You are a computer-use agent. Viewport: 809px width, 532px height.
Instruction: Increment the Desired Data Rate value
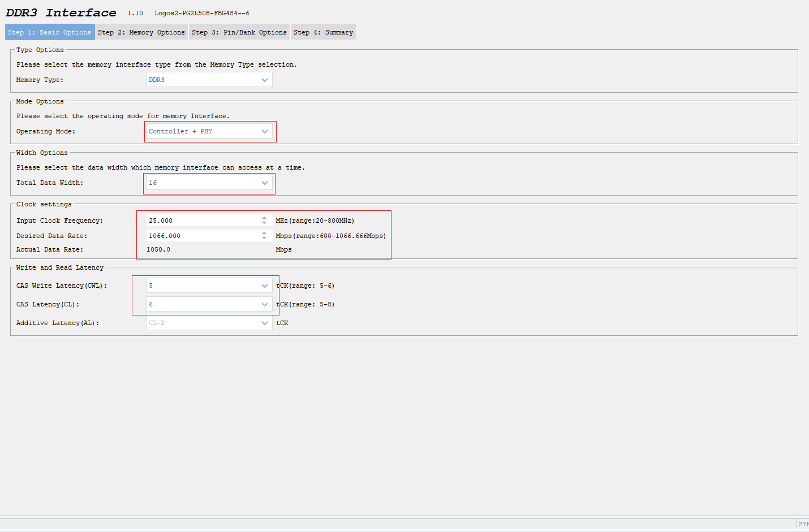coord(264,233)
